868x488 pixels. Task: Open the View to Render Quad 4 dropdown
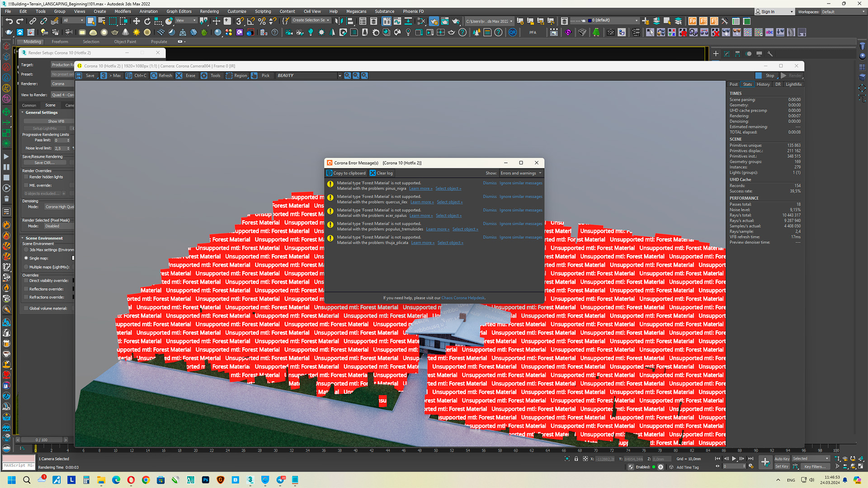[62, 95]
